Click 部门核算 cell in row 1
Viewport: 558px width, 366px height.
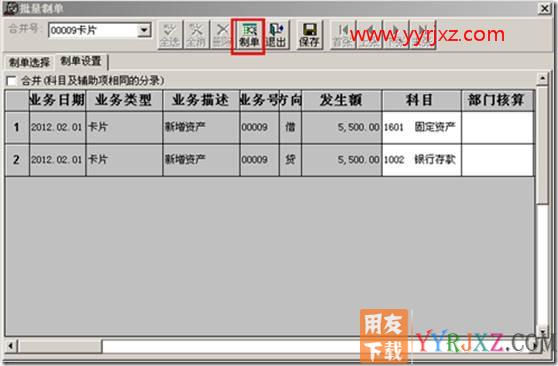[x=497, y=127]
